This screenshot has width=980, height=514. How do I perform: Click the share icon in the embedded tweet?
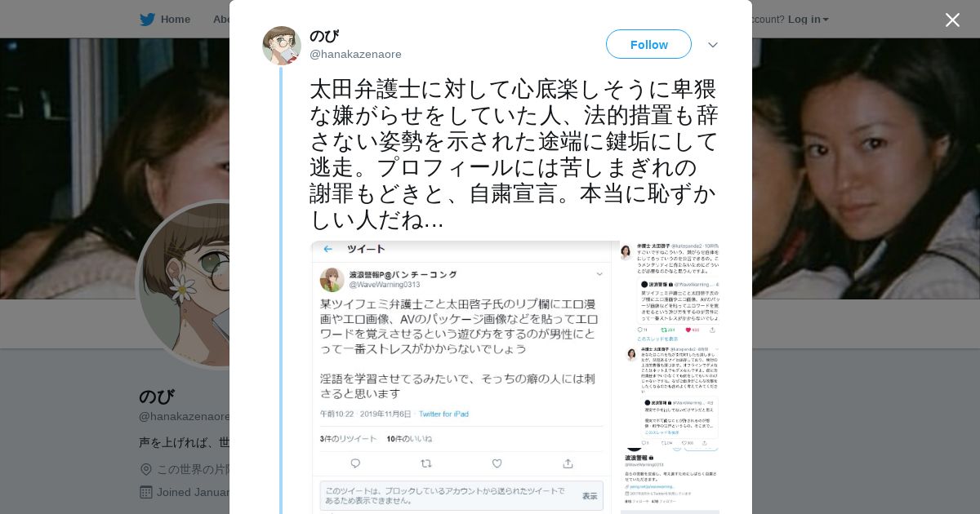point(568,463)
